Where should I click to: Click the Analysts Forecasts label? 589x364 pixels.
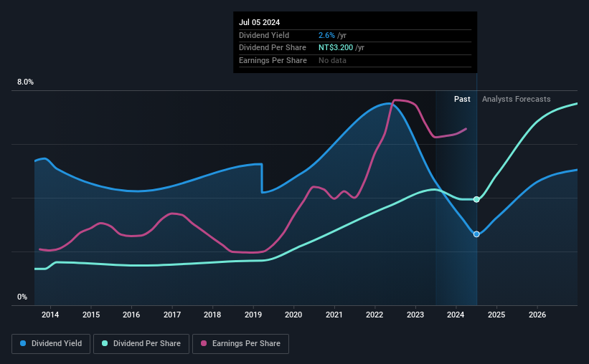(516, 99)
